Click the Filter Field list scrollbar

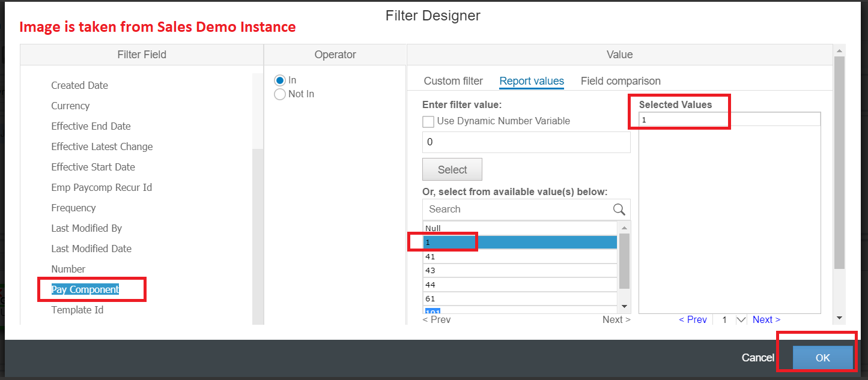point(257,237)
